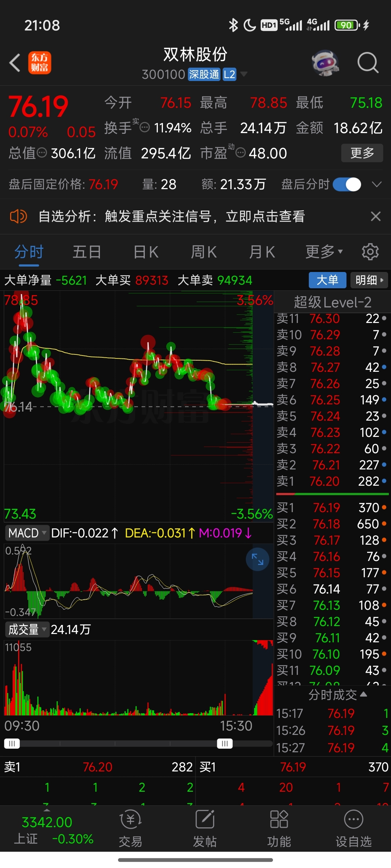Screen dimensions: 391x868
Task: Open the 更多 chart period dropdown
Action: coord(324,252)
